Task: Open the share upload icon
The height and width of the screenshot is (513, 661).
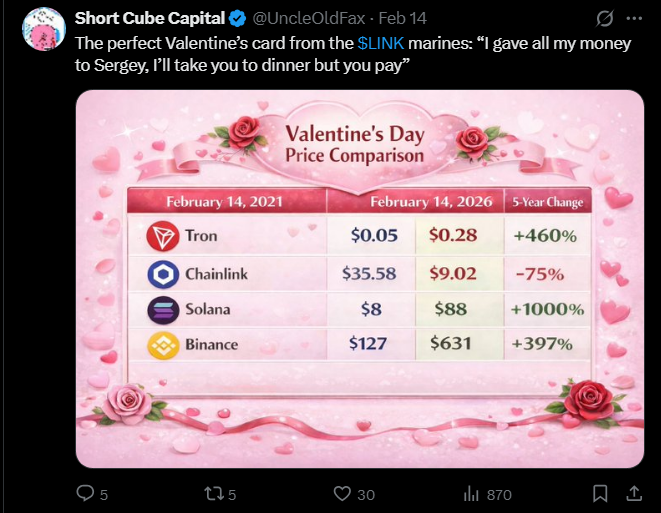Action: [634, 493]
